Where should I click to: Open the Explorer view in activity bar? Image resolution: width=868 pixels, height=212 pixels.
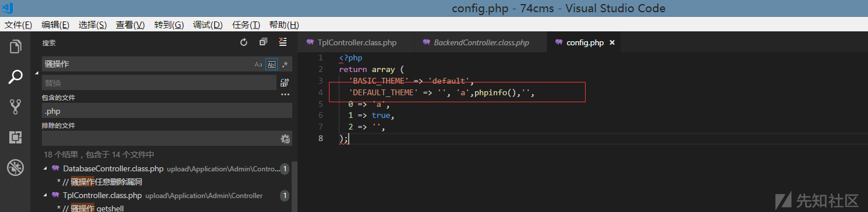click(16, 46)
